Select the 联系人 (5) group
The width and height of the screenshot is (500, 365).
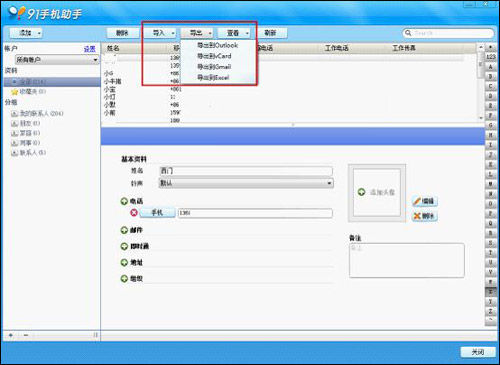click(x=28, y=153)
